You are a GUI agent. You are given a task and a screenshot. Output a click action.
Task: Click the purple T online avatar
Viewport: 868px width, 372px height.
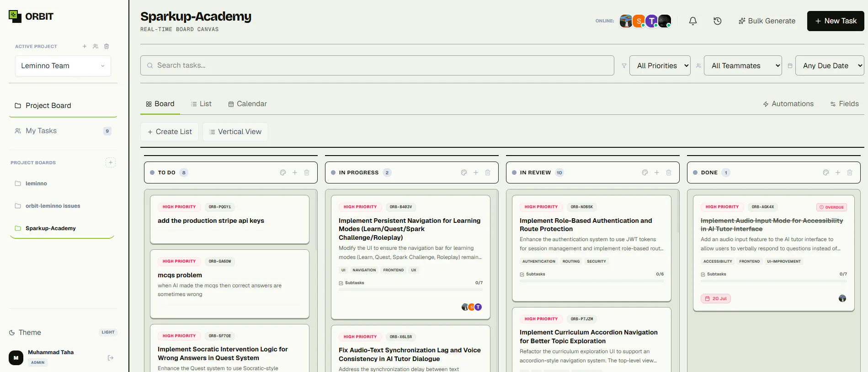[652, 21]
